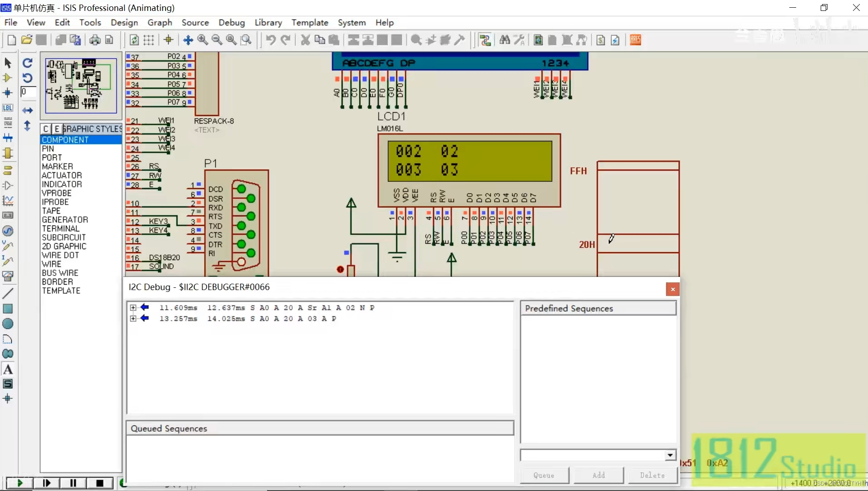868x491 pixels.
Task: Click the rotation angle input field
Action: coord(28,92)
